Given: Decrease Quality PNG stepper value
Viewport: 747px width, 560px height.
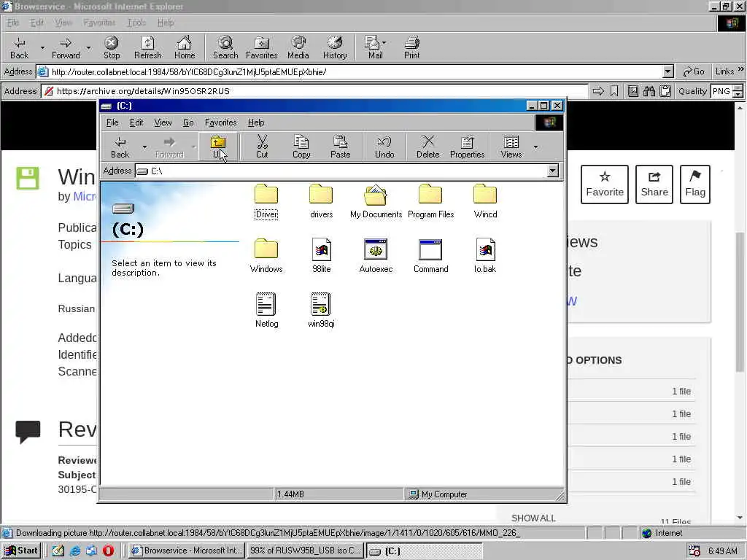Looking at the screenshot, I should (x=738, y=94).
